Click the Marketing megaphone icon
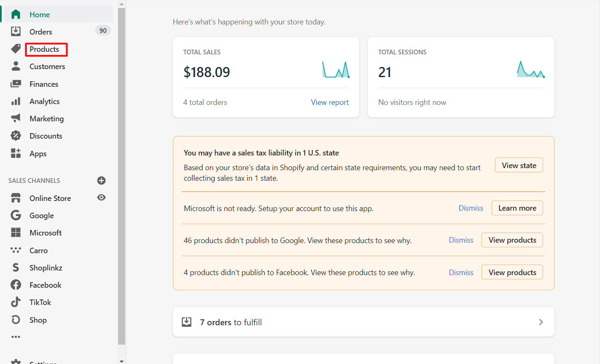 tap(16, 118)
